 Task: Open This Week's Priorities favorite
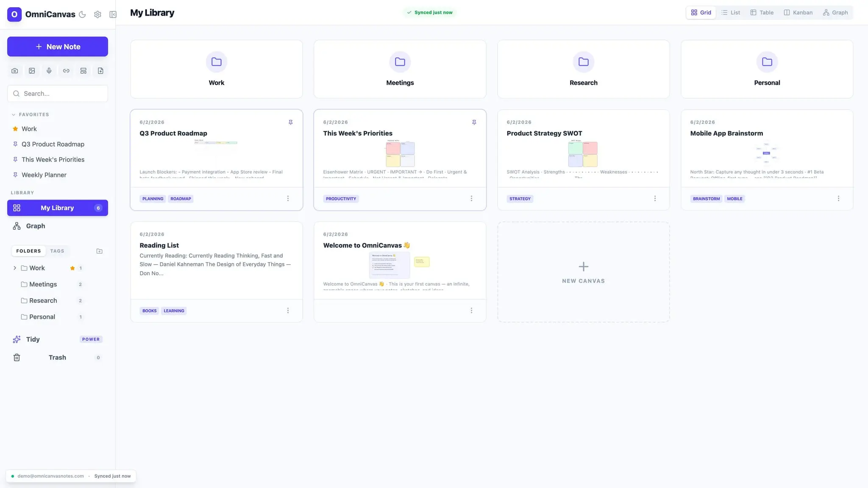click(x=53, y=160)
